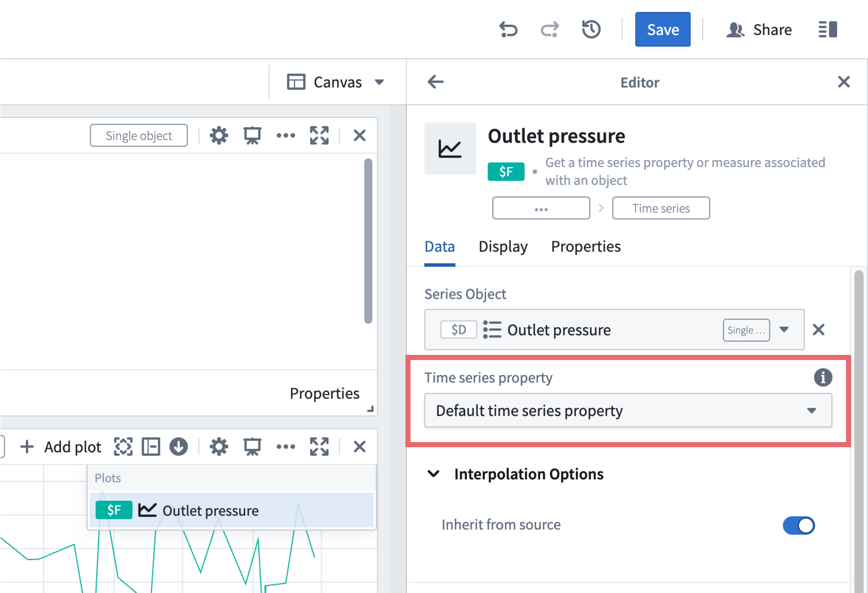Click the Outlet pressure chart thumbnail icon

coord(450,149)
